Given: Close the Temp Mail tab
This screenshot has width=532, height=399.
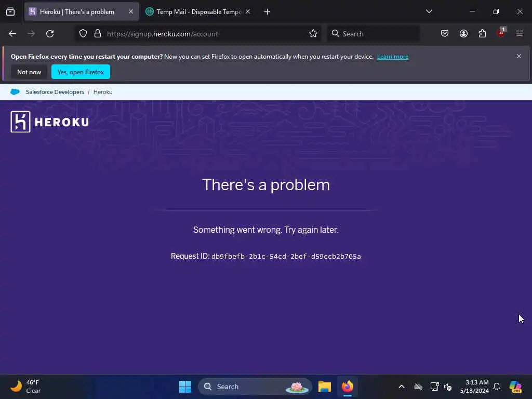Looking at the screenshot, I should pyautogui.click(x=248, y=11).
